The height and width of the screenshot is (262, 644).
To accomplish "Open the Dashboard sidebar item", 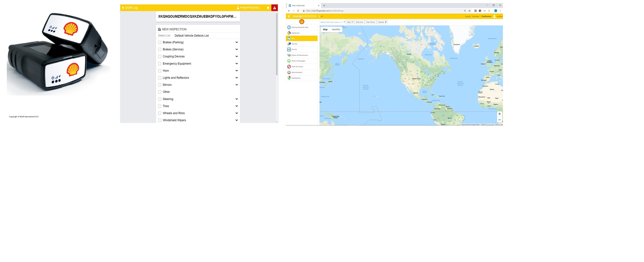I will (301, 33).
